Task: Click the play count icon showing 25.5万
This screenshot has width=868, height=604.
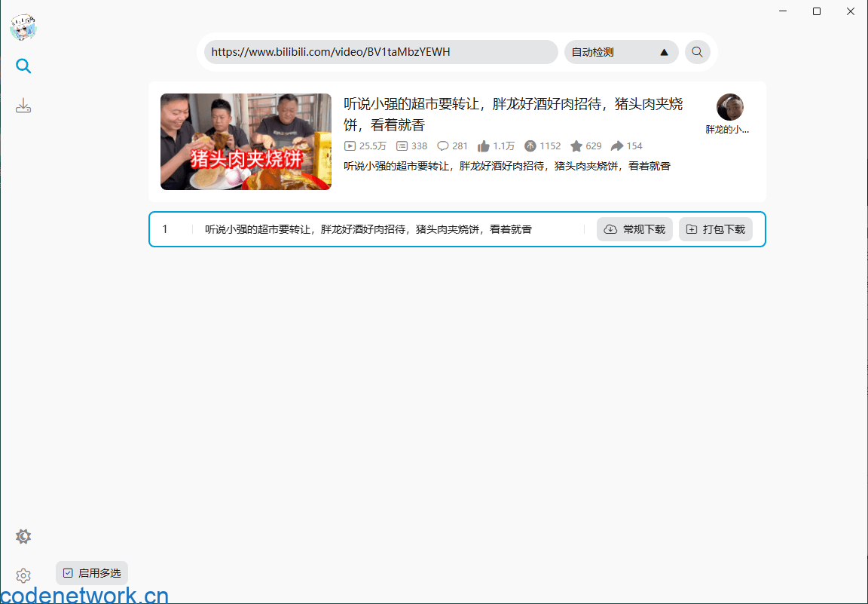Action: click(x=350, y=146)
